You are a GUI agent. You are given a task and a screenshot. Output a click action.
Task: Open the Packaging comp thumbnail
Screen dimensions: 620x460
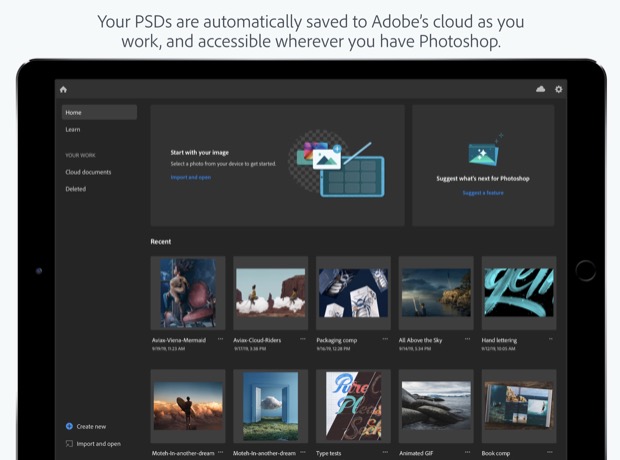(353, 293)
